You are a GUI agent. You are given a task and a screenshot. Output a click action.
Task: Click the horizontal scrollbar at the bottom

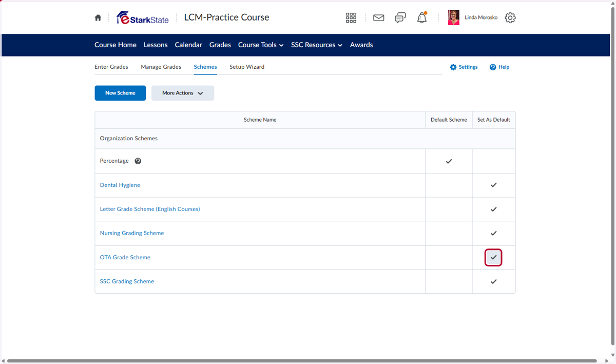(302, 361)
